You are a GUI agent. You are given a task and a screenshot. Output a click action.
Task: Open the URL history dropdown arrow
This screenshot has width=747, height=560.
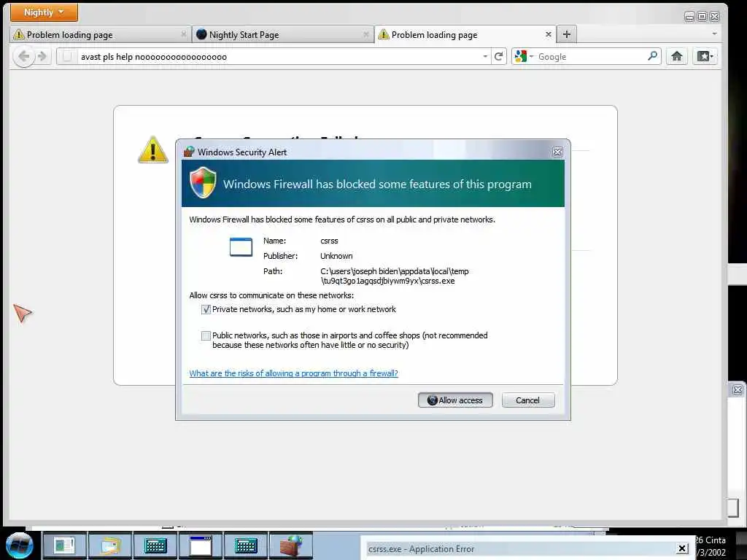tap(485, 57)
